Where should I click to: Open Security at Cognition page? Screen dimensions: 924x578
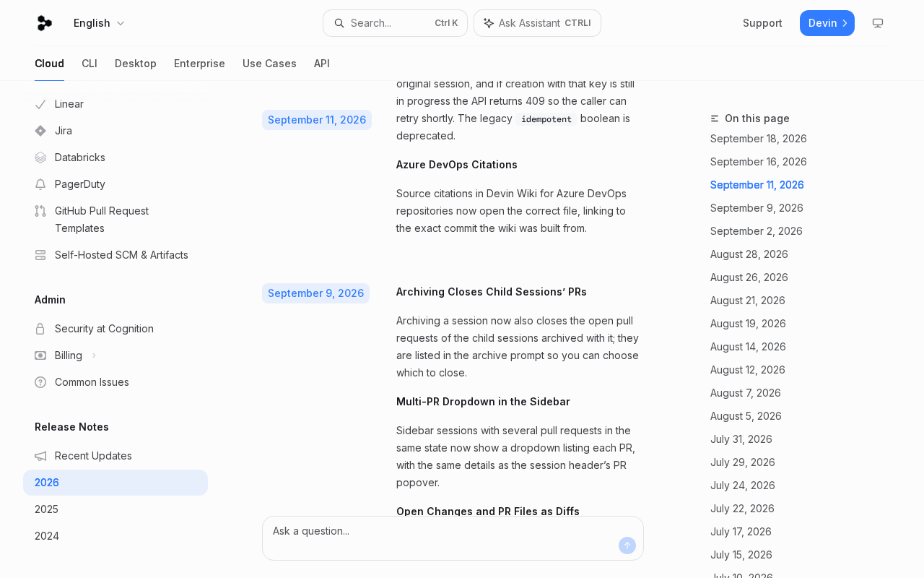115,329
